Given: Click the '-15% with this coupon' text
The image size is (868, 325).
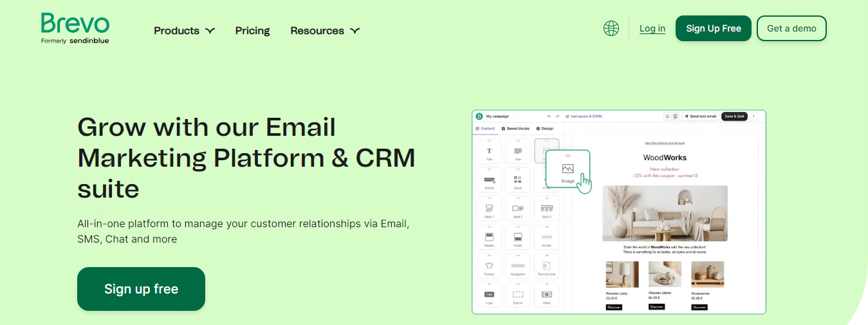Looking at the screenshot, I should (x=665, y=176).
